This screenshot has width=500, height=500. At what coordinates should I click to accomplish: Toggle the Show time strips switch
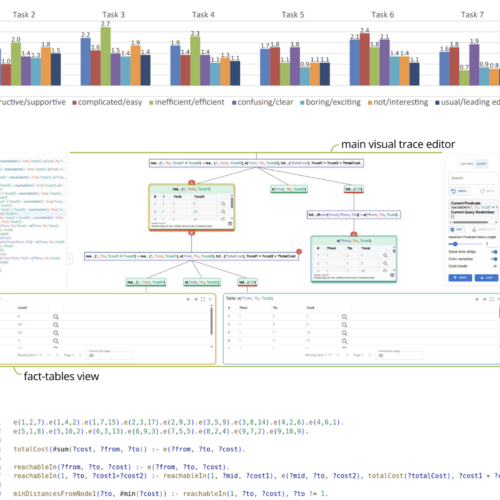(x=495, y=252)
